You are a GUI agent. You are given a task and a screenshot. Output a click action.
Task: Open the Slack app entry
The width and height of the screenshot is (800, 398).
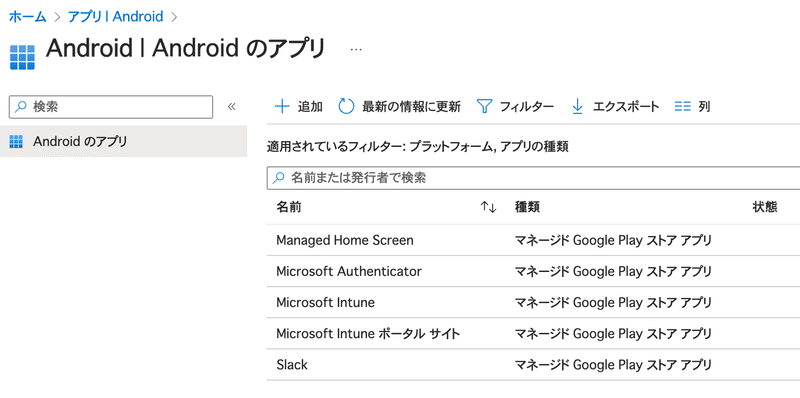pos(292,365)
